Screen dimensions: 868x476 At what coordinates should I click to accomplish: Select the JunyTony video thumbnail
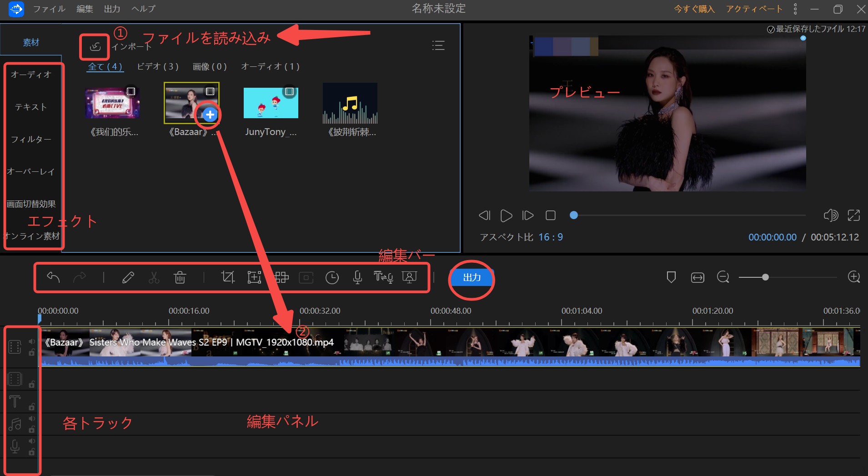point(271,103)
